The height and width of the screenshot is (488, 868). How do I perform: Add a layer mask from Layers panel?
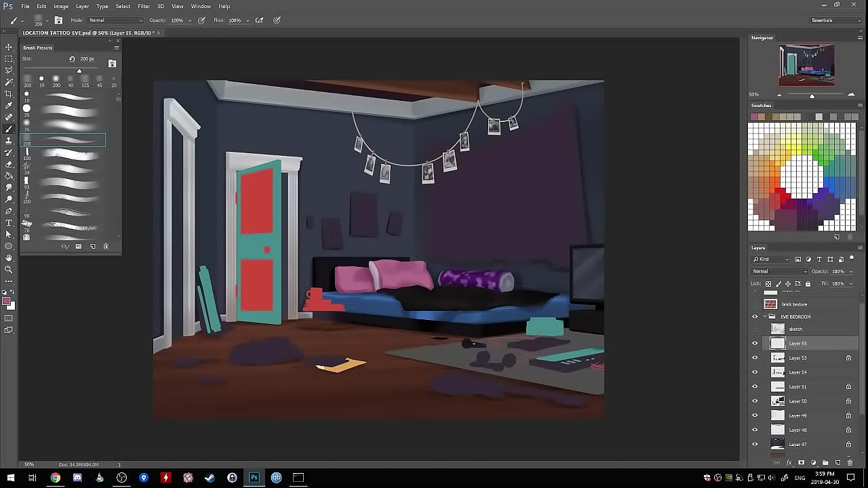(801, 462)
